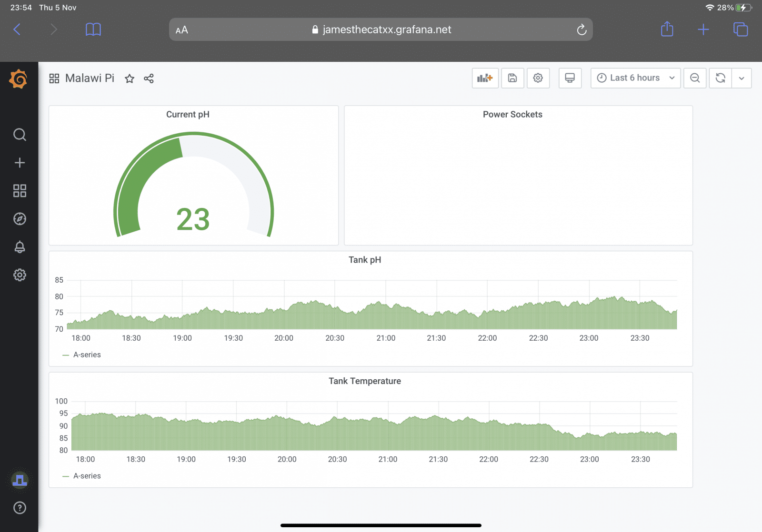Open the Tank Temperature panel title menu
Image resolution: width=762 pixels, height=532 pixels.
click(365, 381)
